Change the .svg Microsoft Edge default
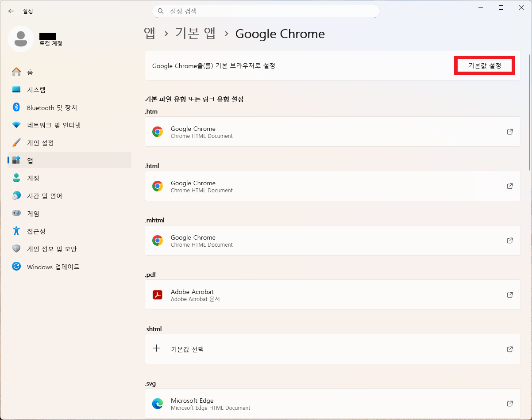This screenshot has height=420, width=532. pos(333,404)
